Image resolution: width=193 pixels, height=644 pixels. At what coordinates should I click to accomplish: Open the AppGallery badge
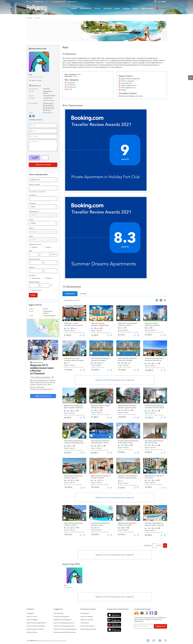(x=114, y=625)
